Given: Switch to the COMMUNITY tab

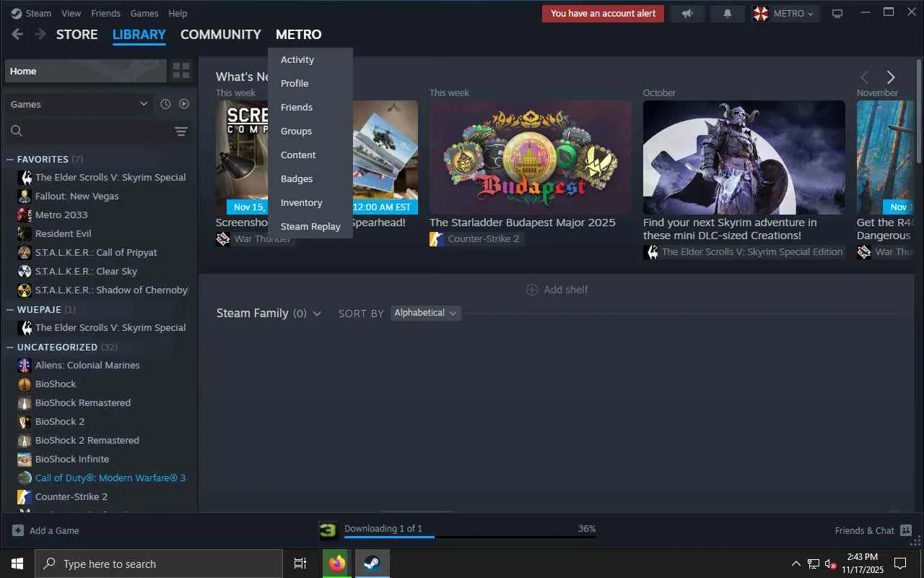Looking at the screenshot, I should 221,35.
